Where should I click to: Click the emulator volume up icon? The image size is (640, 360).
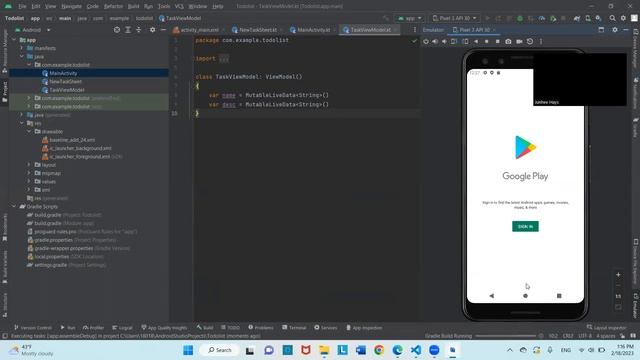point(435,42)
